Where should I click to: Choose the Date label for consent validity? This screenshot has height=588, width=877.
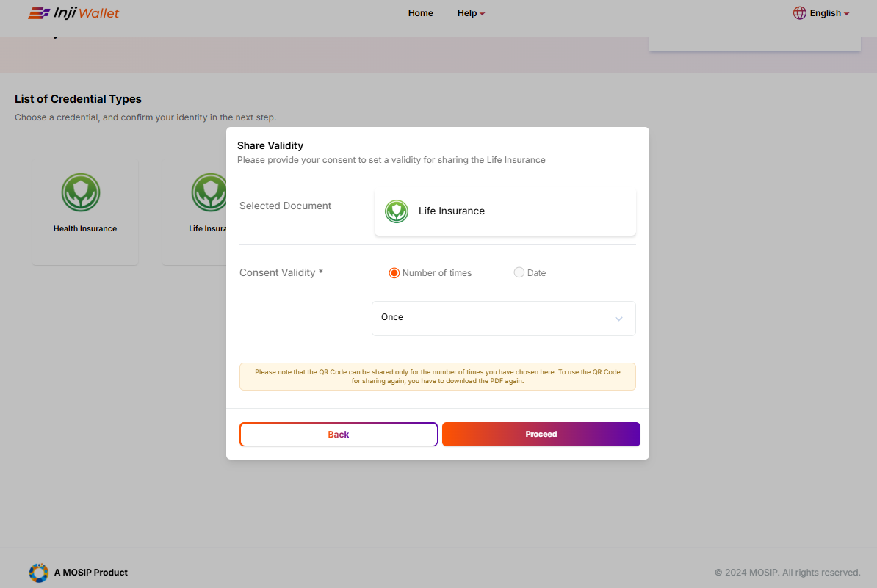point(536,273)
